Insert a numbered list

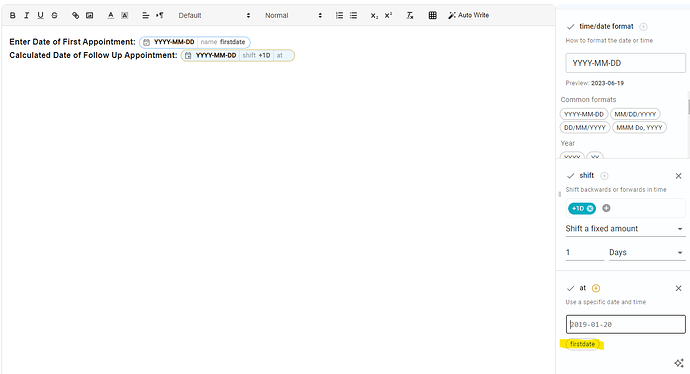point(339,15)
